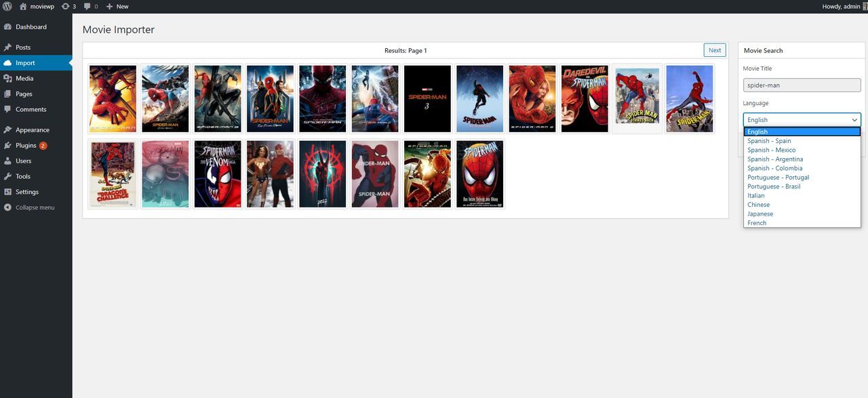Select Portuguese - Portugal option
The width and height of the screenshot is (868, 398).
(x=802, y=178)
